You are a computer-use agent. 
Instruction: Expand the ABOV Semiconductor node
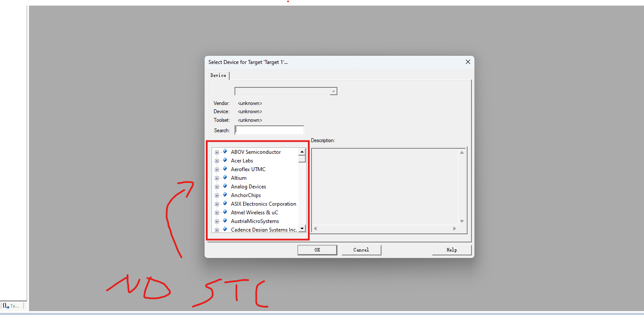point(217,152)
